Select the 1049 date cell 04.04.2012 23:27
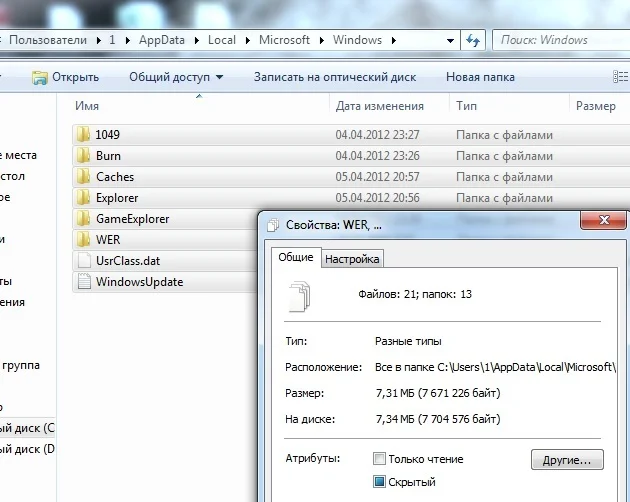 pyautogui.click(x=377, y=135)
